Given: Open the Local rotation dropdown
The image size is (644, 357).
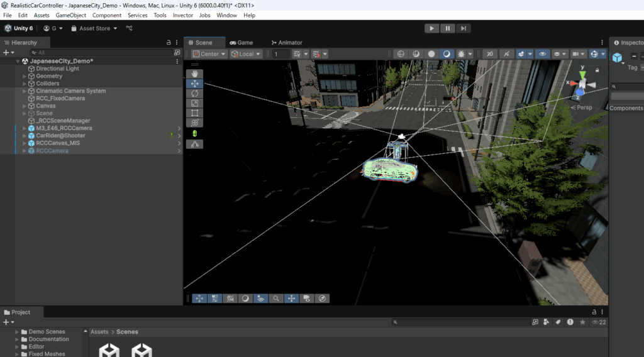Looking at the screenshot, I should 246,54.
